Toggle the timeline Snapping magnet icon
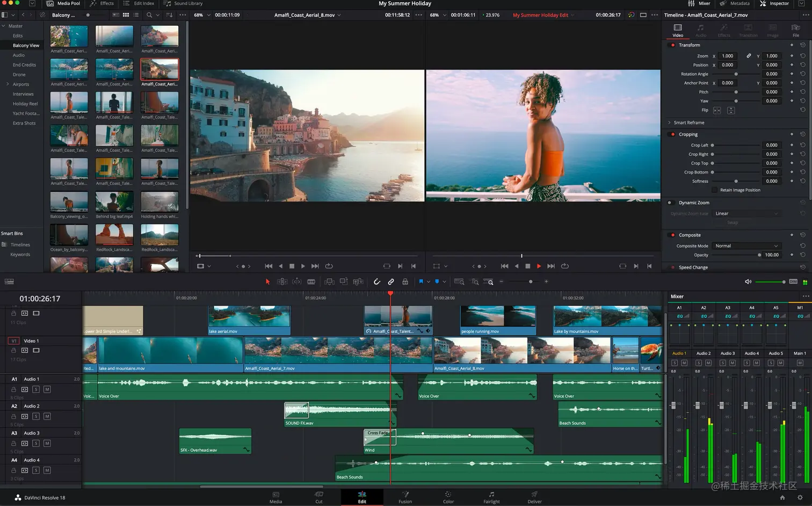This screenshot has height=506, width=812. coord(376,281)
